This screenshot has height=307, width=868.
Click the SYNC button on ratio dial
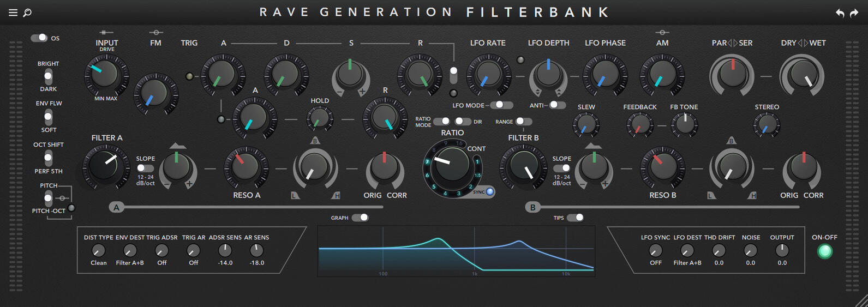point(490,191)
